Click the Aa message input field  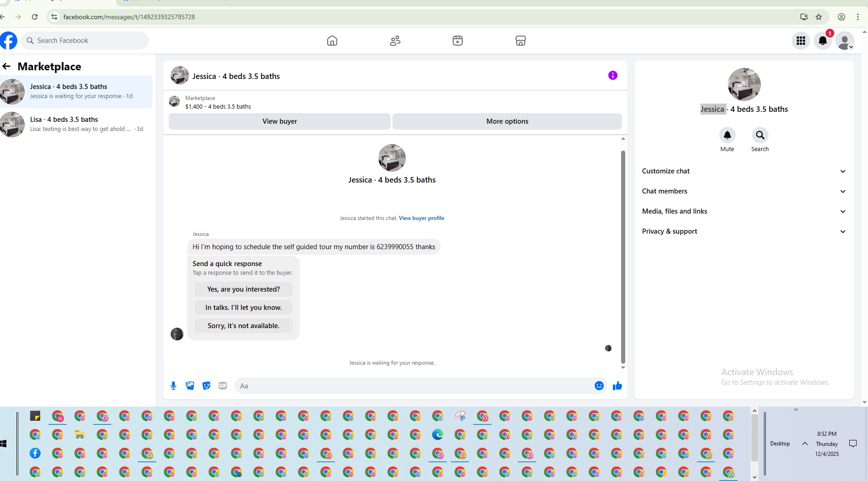click(x=414, y=386)
